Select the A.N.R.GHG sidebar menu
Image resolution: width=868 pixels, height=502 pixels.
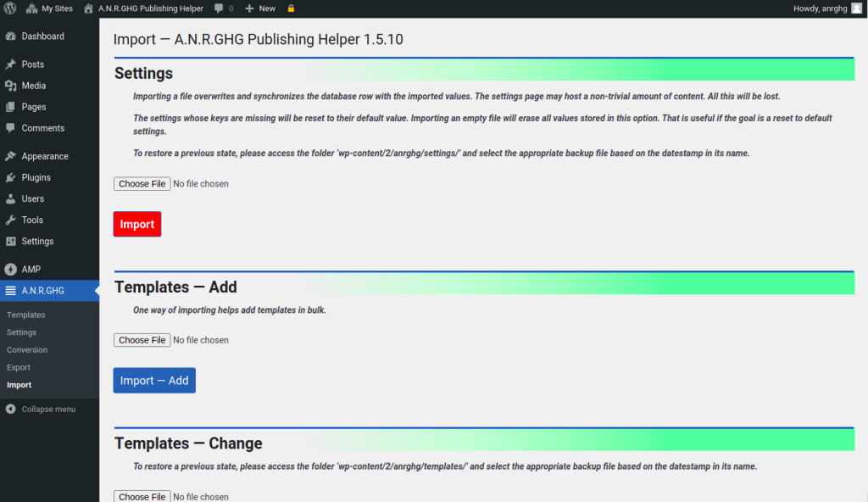point(49,290)
